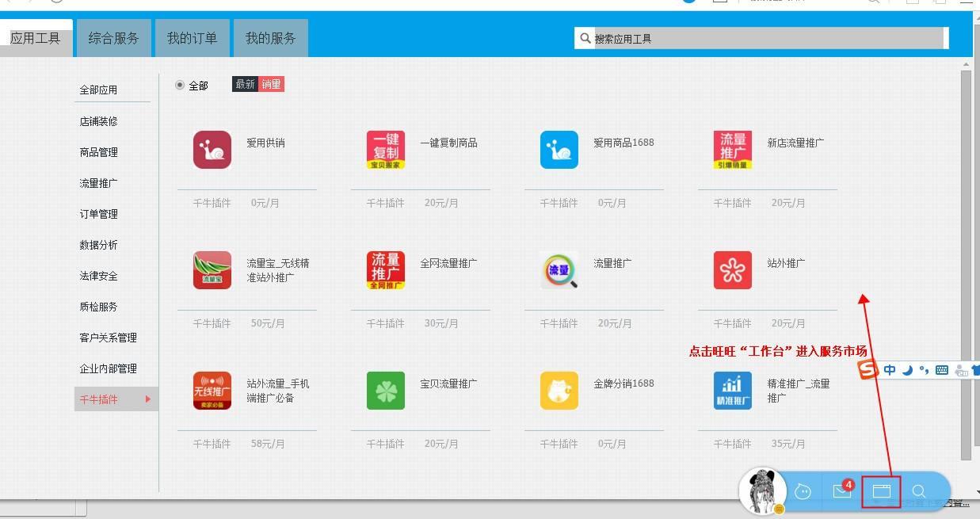Click the user avatar picture
Screen dimensions: 980x519
tap(762, 490)
